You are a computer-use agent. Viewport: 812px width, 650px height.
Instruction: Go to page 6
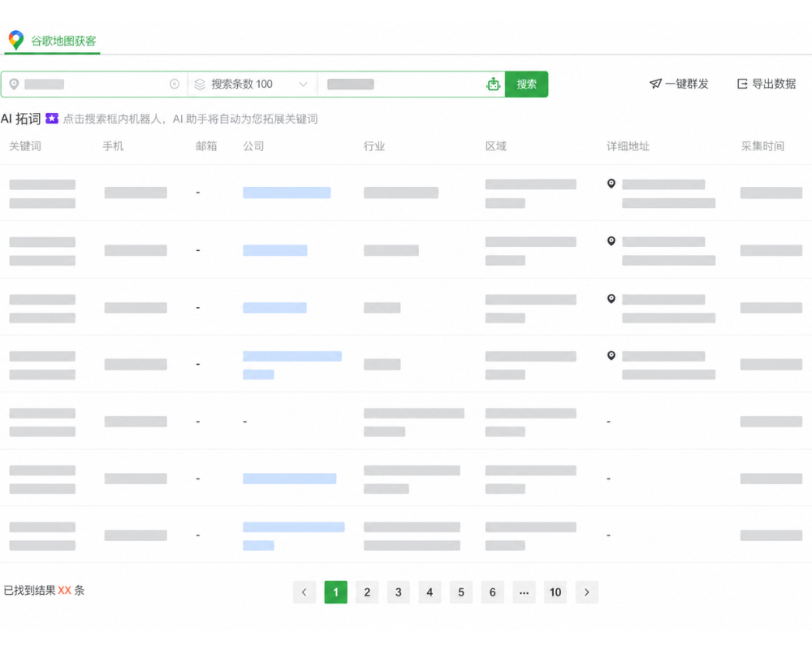[x=493, y=592]
